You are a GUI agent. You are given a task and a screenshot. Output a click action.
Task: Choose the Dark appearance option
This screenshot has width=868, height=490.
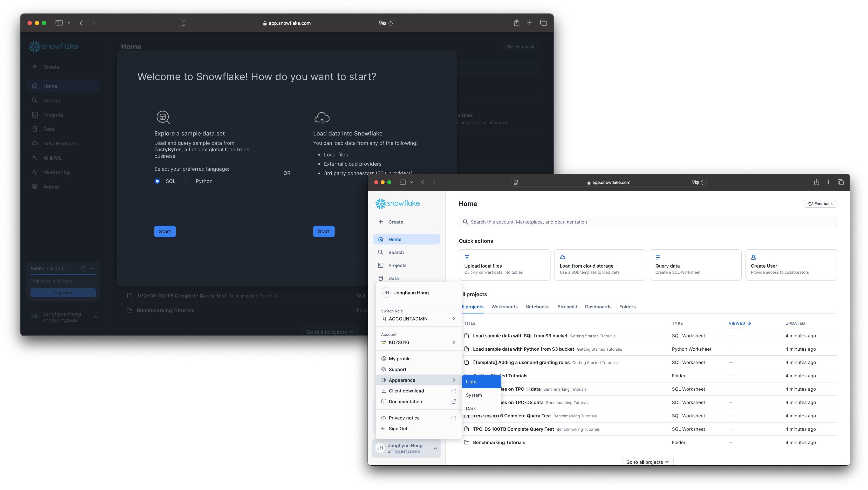point(471,409)
